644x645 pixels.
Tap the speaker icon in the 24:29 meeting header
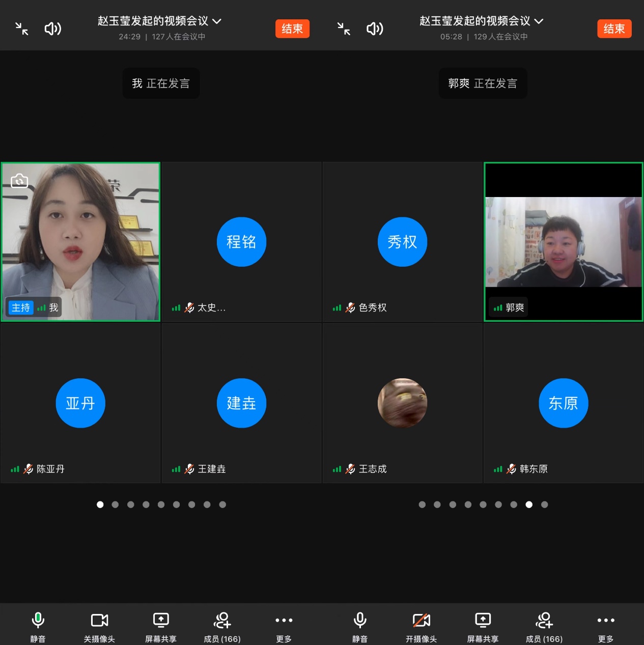pos(53,29)
